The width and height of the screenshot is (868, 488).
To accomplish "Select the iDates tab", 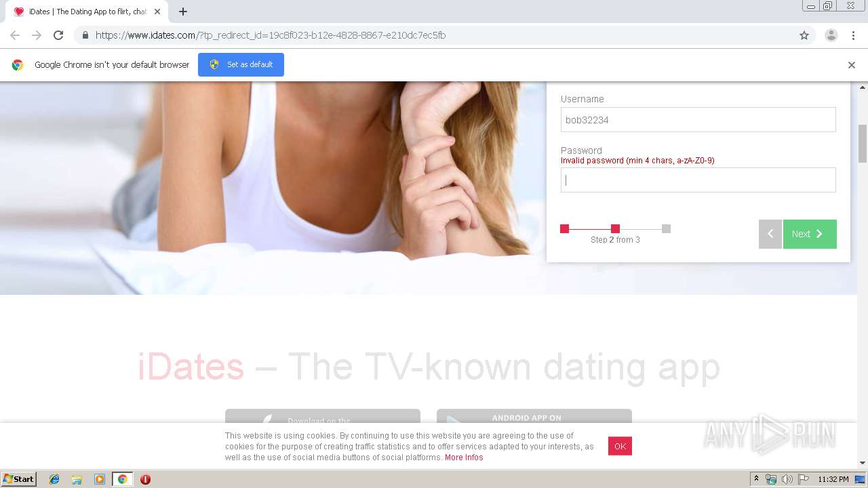I will click(87, 12).
